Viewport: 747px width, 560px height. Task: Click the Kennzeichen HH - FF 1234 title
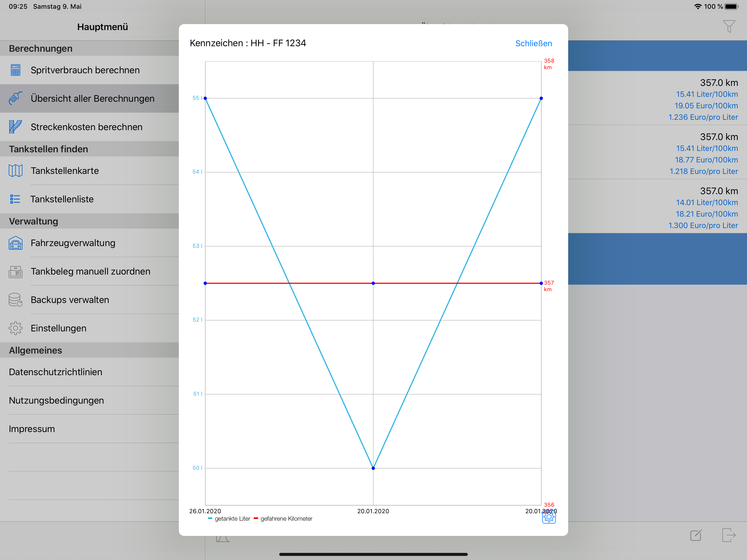(248, 43)
